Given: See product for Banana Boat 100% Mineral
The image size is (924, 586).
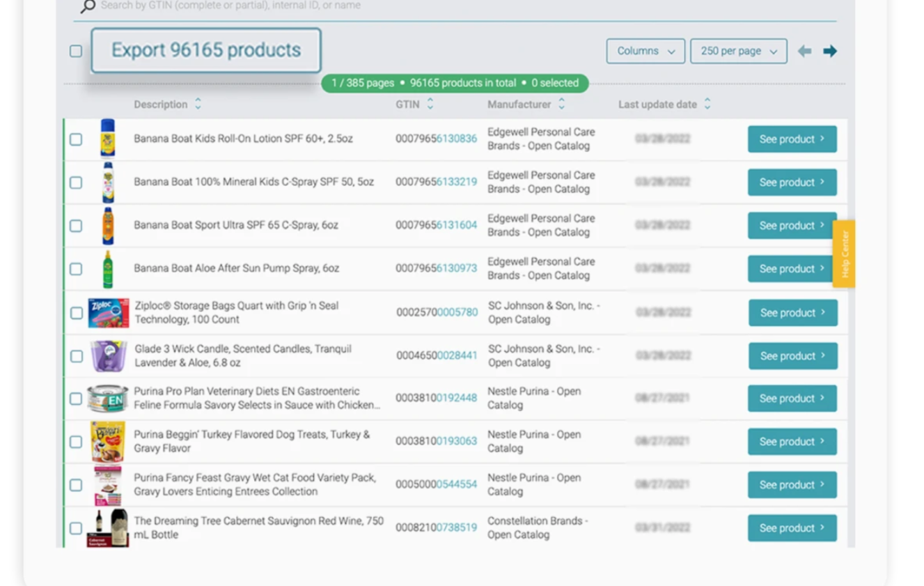Looking at the screenshot, I should click(792, 183).
